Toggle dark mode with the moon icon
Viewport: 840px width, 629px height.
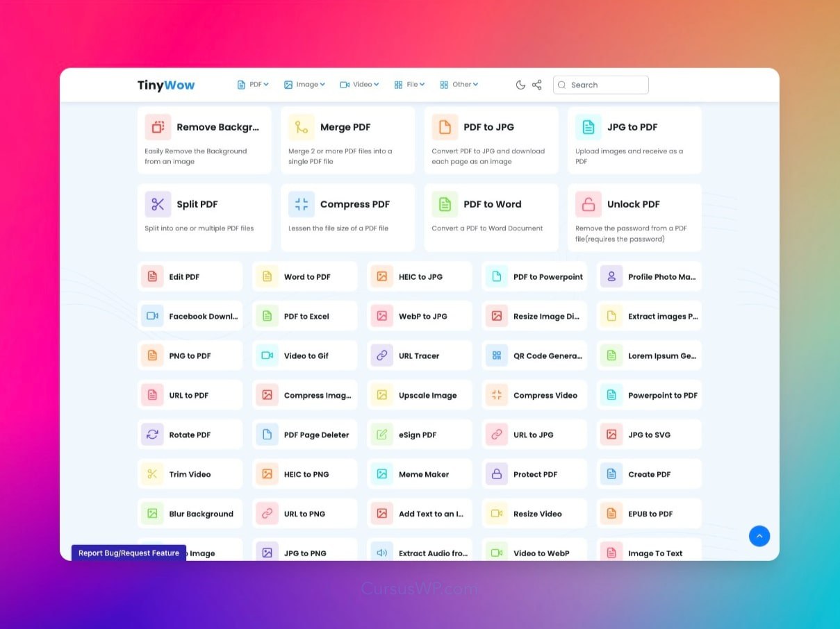tap(520, 85)
